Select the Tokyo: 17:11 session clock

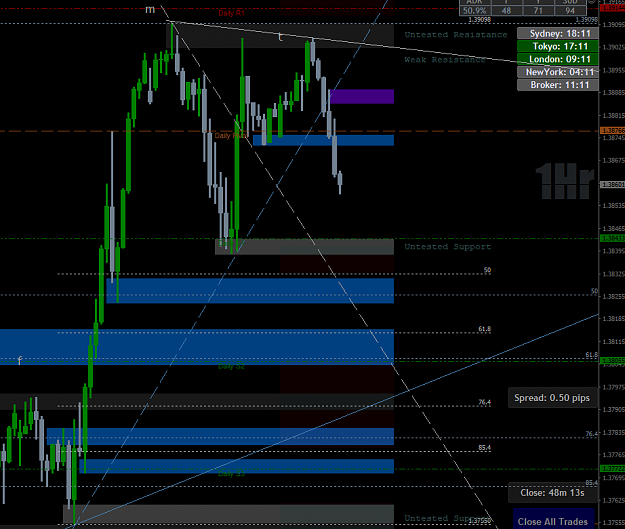click(x=558, y=46)
